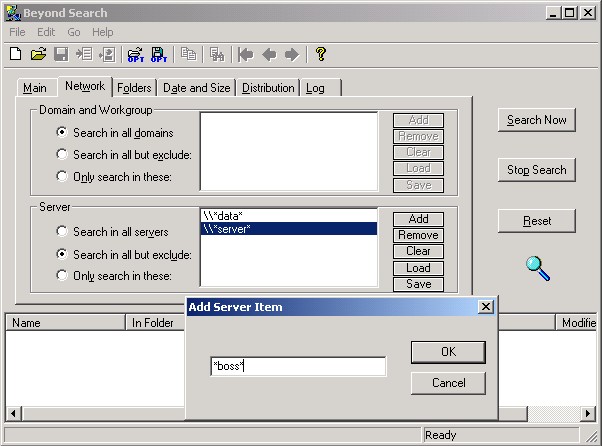Go to first with the bar-arrow icon
This screenshot has width=602, height=446.
(x=246, y=55)
